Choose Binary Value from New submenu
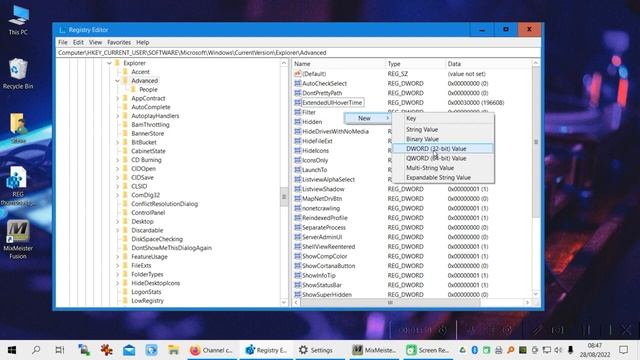This screenshot has height=360, width=640. click(x=443, y=139)
